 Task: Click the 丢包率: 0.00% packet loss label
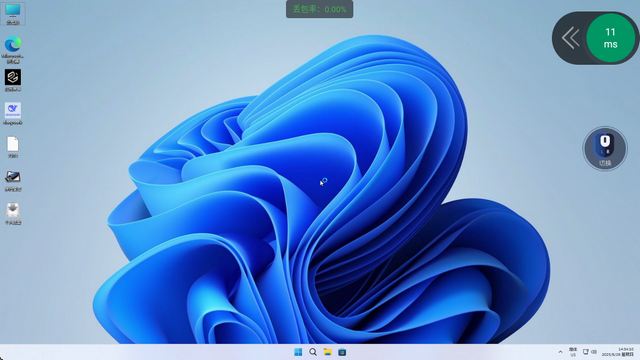(320, 9)
